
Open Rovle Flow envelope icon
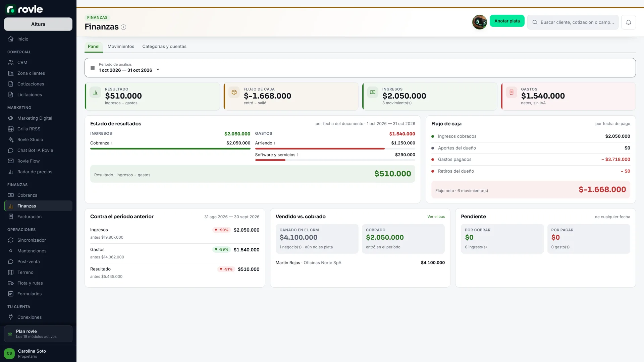[11, 161]
